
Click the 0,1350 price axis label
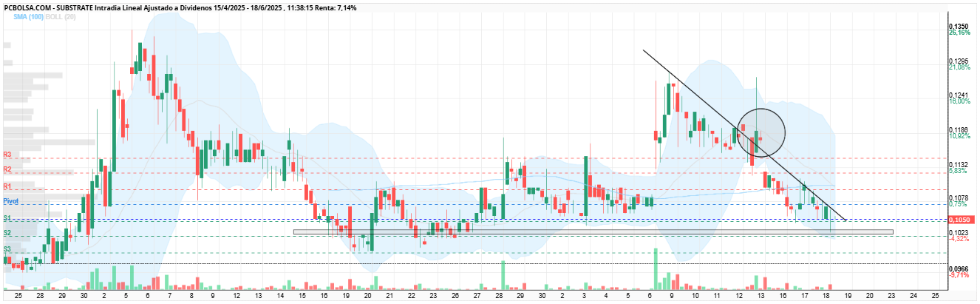(959, 26)
